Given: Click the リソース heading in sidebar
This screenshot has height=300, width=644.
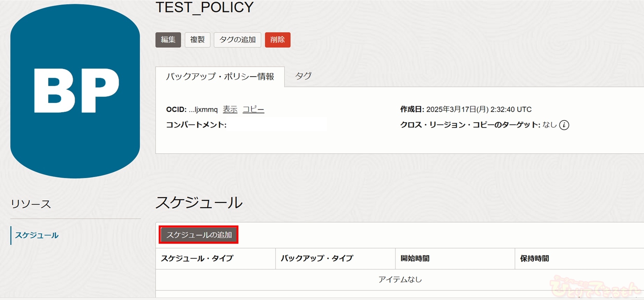Looking at the screenshot, I should (x=31, y=204).
